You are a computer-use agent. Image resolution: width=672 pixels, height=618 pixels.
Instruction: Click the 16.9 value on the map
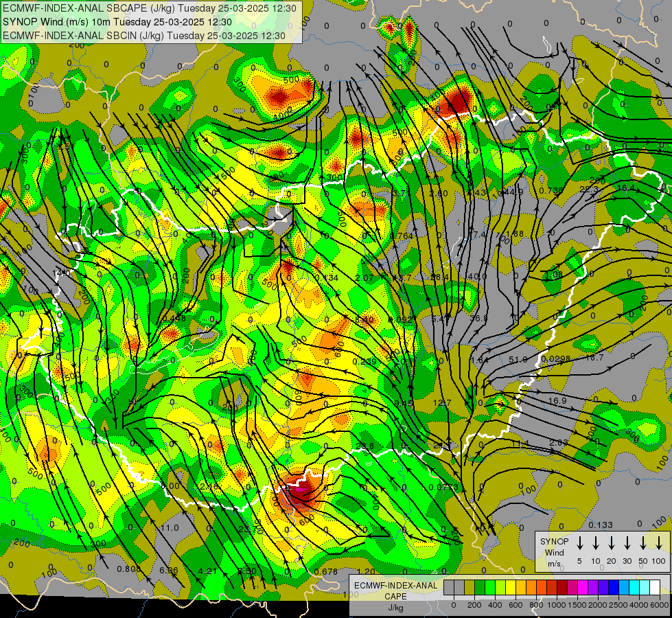557,400
